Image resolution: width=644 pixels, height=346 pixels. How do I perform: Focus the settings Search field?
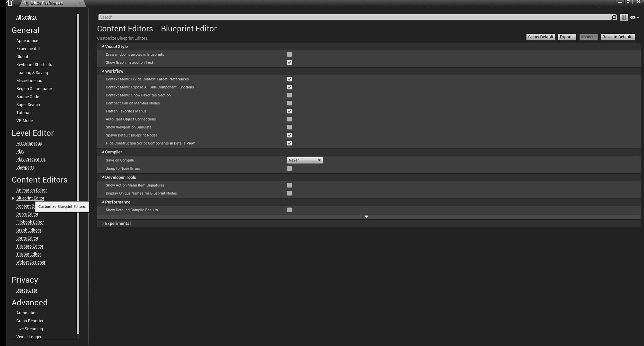[x=355, y=17]
